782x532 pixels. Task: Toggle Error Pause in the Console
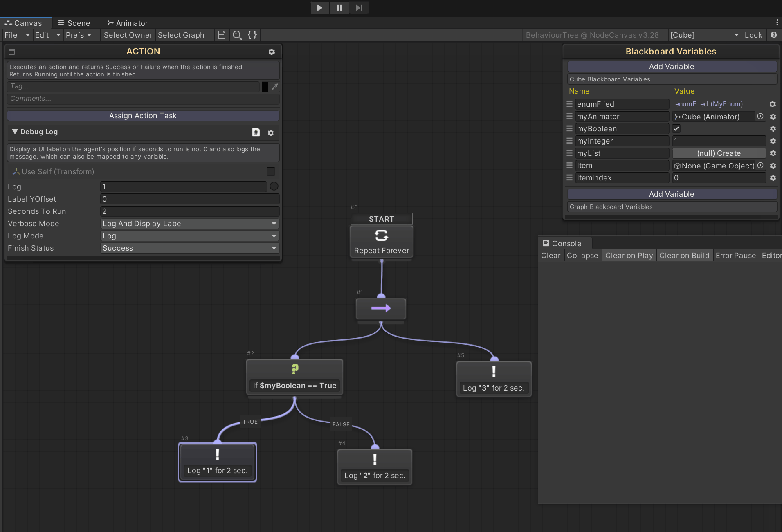click(x=735, y=255)
